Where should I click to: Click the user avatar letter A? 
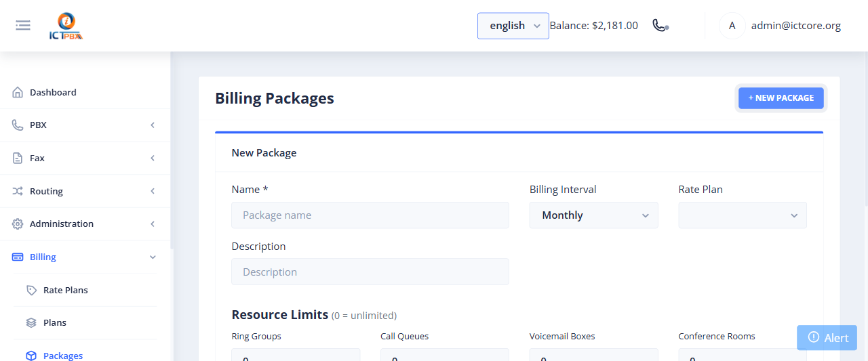pos(732,26)
